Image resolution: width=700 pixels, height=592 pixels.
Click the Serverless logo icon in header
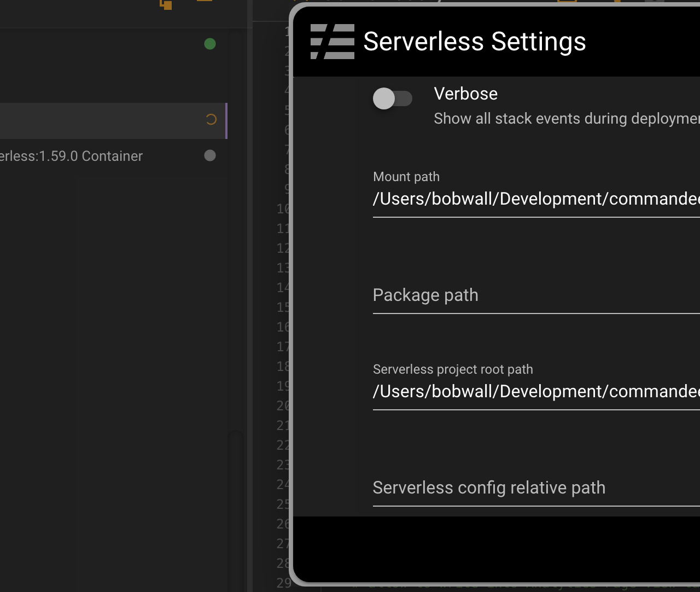click(x=332, y=42)
